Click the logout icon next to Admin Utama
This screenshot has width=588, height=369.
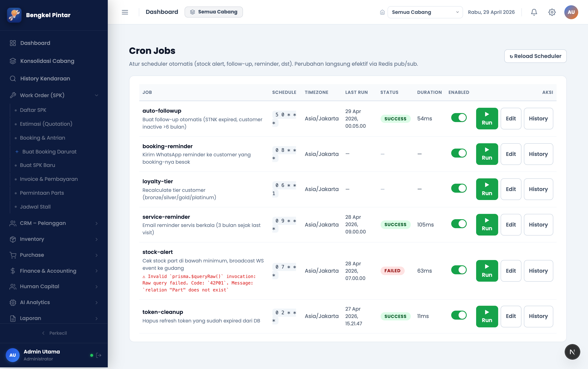[x=99, y=355]
